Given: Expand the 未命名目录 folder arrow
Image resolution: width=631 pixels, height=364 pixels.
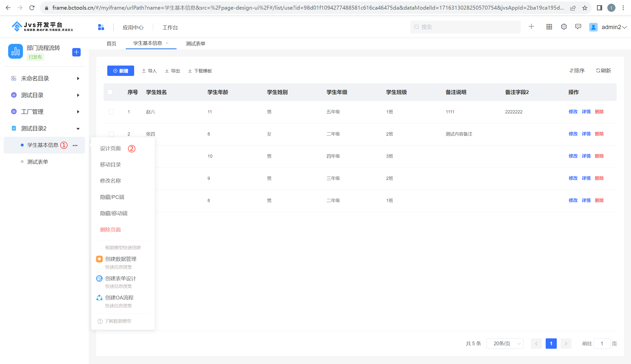Looking at the screenshot, I should [x=78, y=79].
